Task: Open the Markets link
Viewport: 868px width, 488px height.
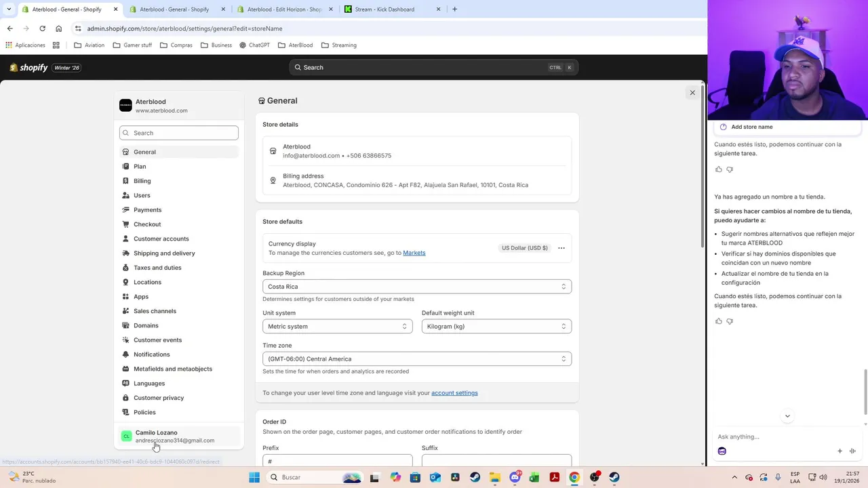Action: (x=414, y=253)
